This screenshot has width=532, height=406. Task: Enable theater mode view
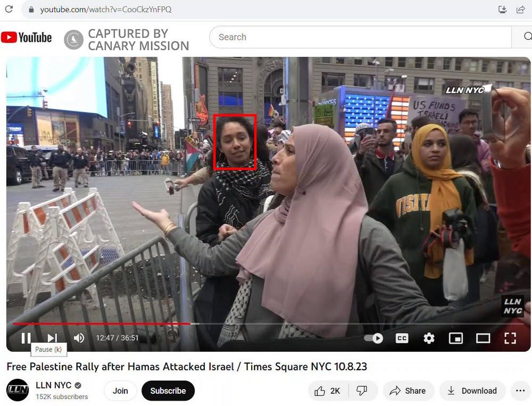483,338
